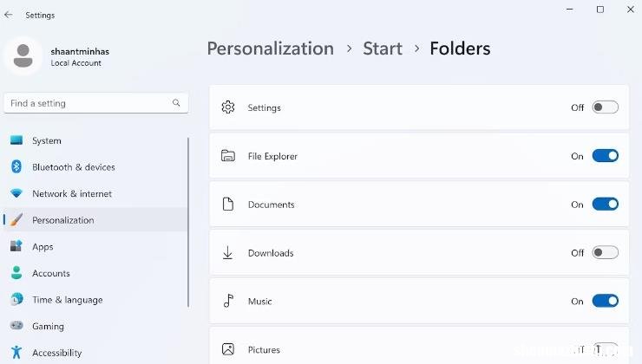Screen dimensions: 642x364
Task: Turn off the File Explorer toggle
Action: (x=606, y=156)
